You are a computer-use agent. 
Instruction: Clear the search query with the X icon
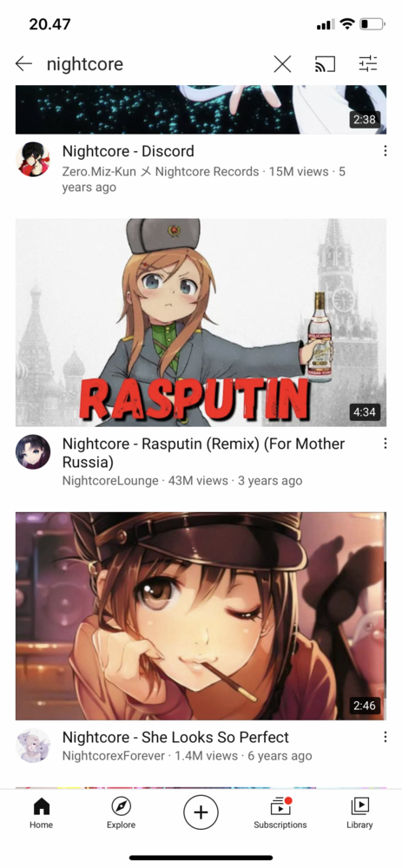coord(282,64)
